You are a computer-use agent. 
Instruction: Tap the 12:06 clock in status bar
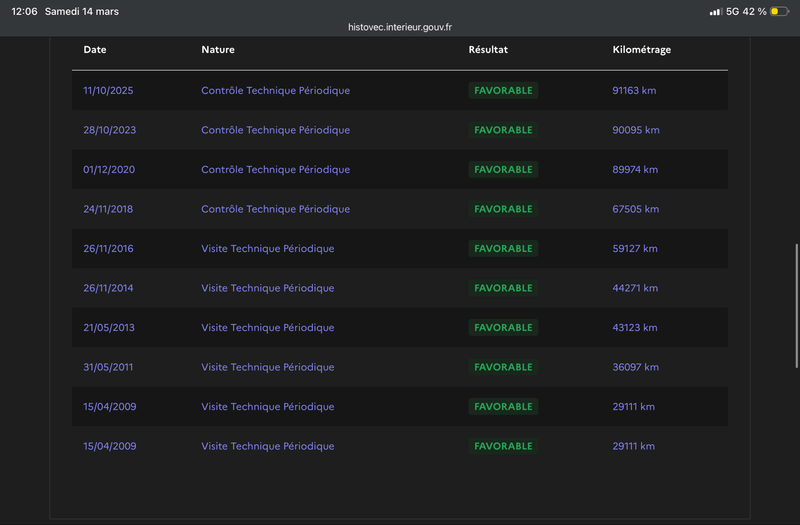point(24,11)
